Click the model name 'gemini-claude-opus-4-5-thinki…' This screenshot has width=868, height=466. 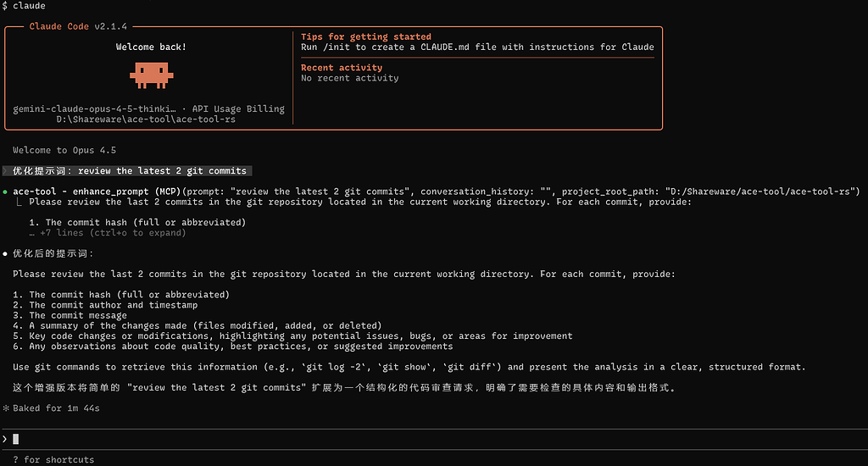(x=94, y=109)
